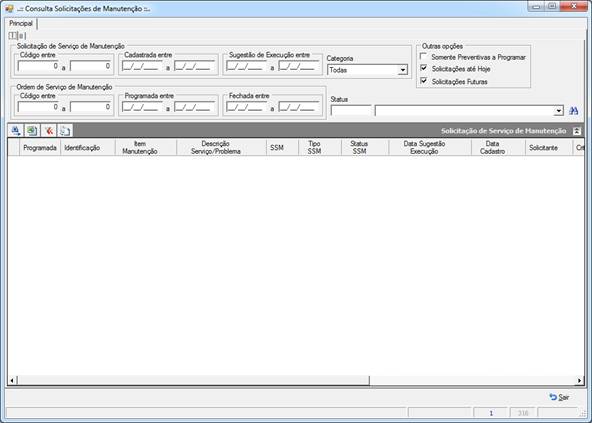
Task: Click the Cadastrada entre end date field
Action: click(194, 66)
